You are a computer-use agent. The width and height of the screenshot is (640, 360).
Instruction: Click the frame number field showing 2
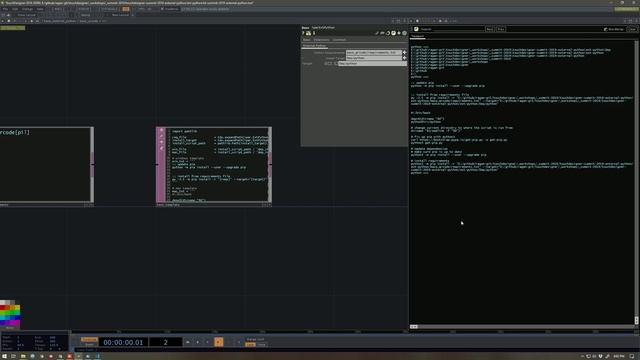(x=165, y=342)
